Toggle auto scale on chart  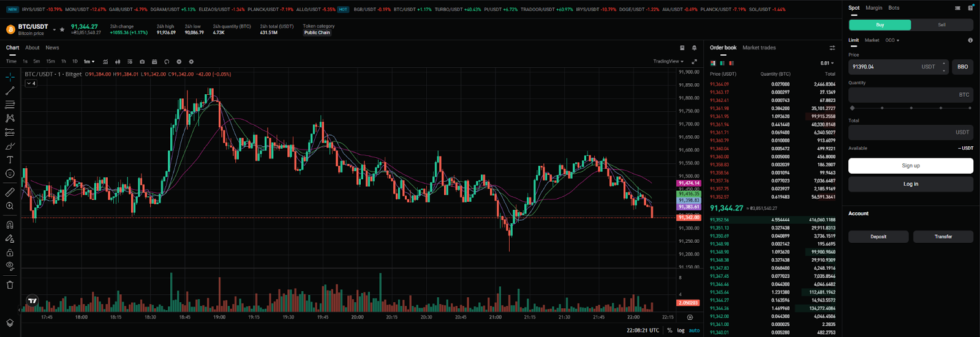(x=694, y=330)
